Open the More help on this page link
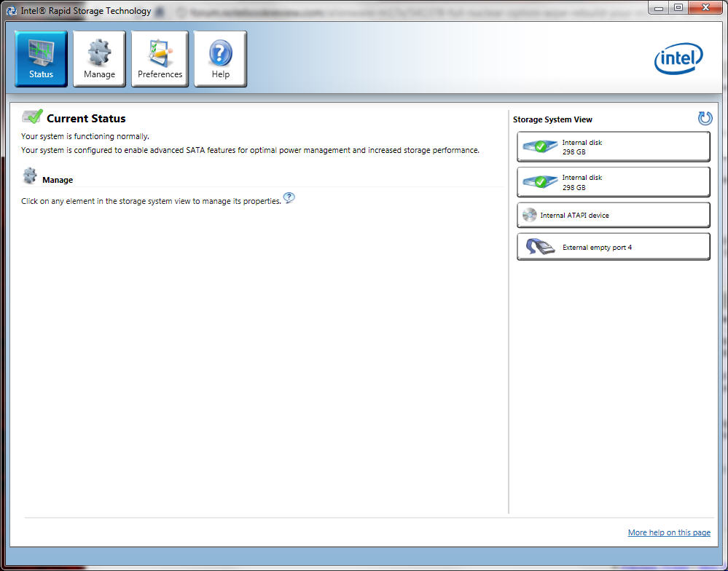Viewport: 728px width, 571px height. tap(669, 532)
